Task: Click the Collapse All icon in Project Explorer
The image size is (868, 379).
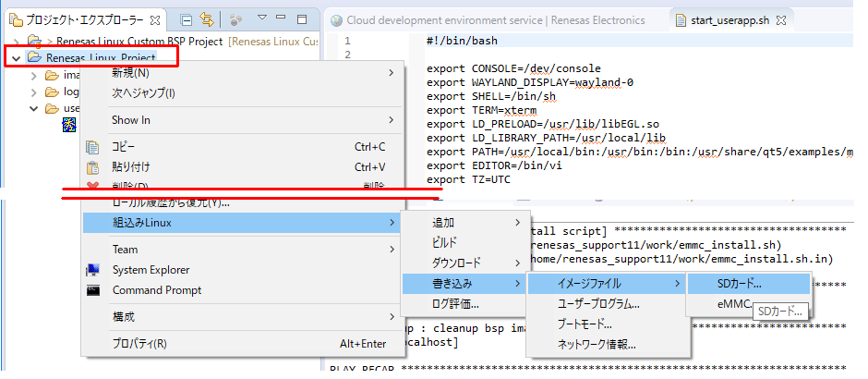Action: point(186,18)
